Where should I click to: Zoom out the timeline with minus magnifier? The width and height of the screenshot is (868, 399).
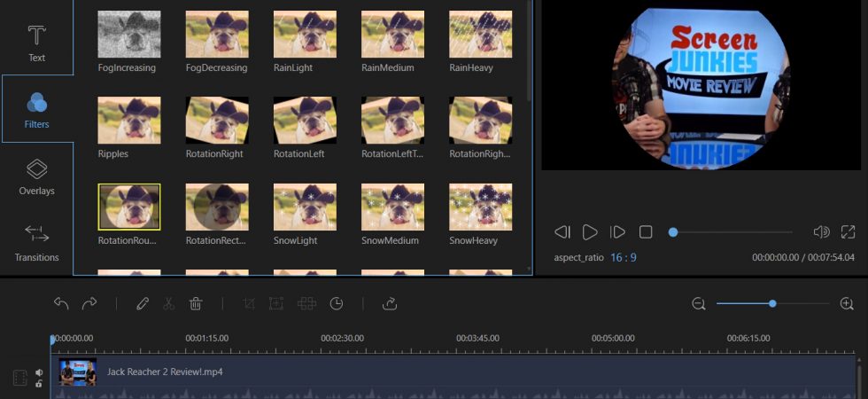[699, 303]
